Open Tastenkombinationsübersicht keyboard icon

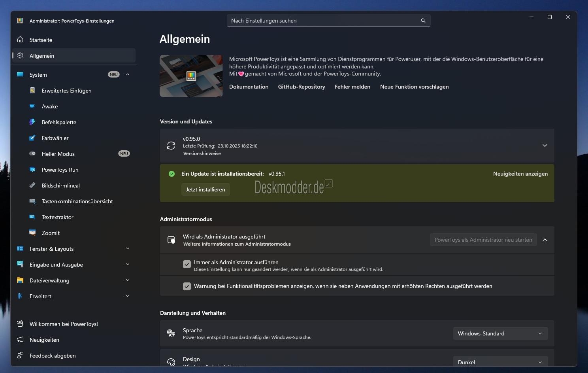tap(32, 201)
